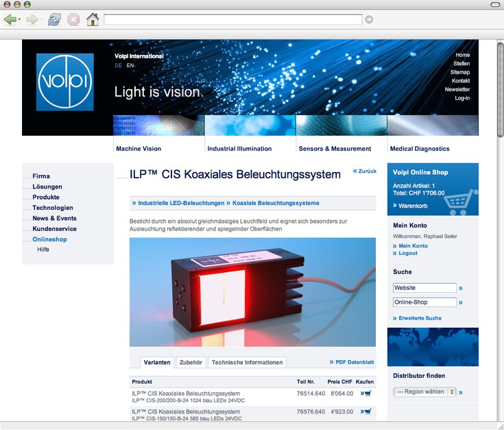This screenshot has width=504, height=430.
Task: Select the Technische Informationen tab
Action: pos(247,363)
